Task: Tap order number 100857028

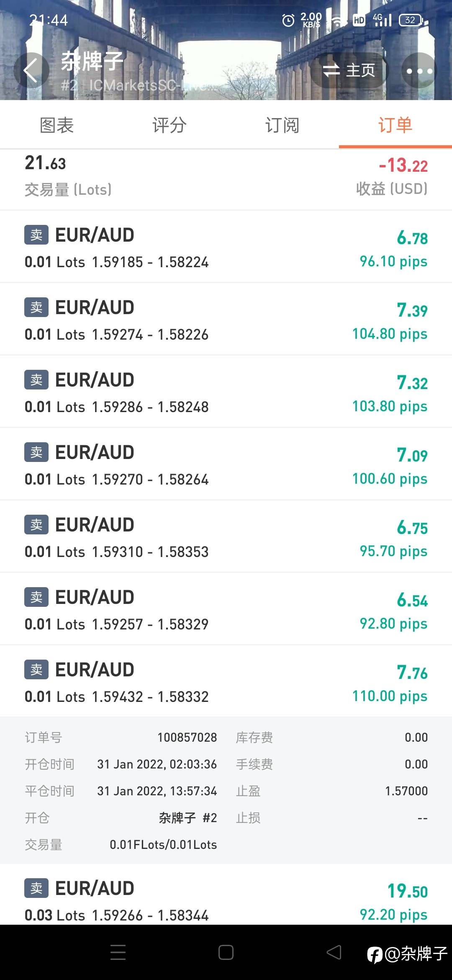Action: pos(187,738)
